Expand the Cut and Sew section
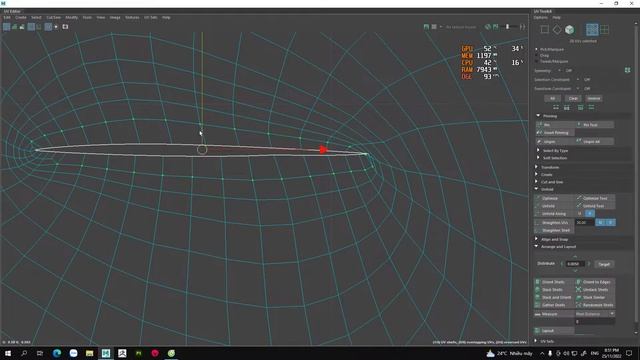 coord(536,182)
